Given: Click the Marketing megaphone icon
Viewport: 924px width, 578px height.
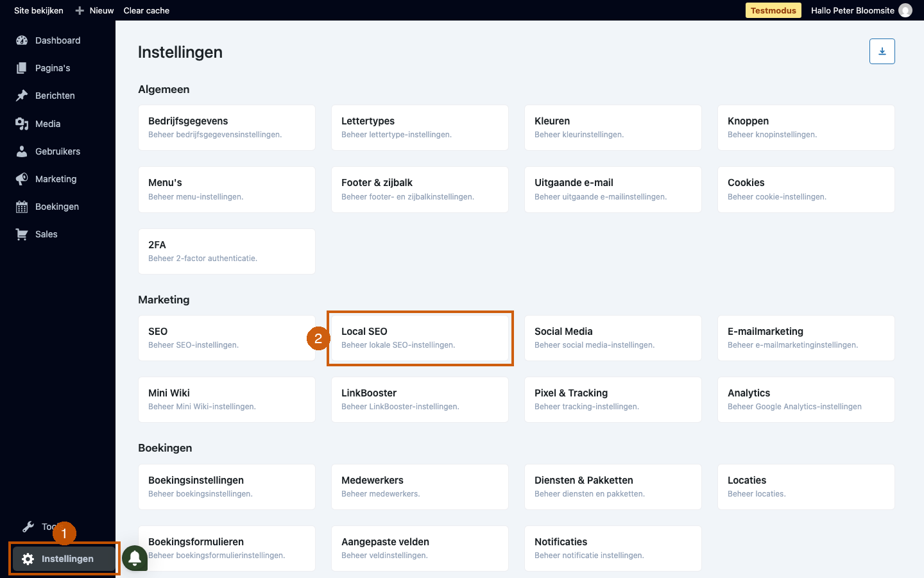Looking at the screenshot, I should point(22,179).
